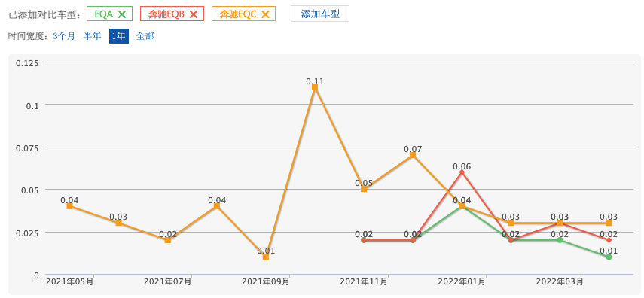Click green circle marker labeled 0.01 at the end
The width and height of the screenshot is (644, 298).
click(609, 257)
